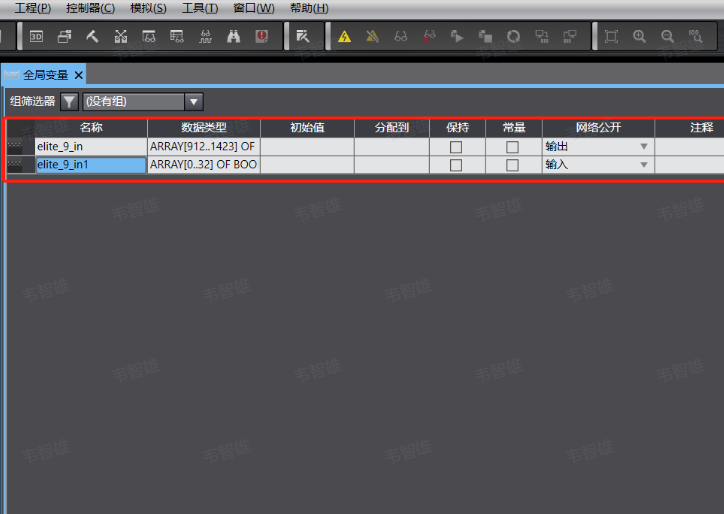
Task: Close the 全局变量 tab
Action: pos(79,75)
